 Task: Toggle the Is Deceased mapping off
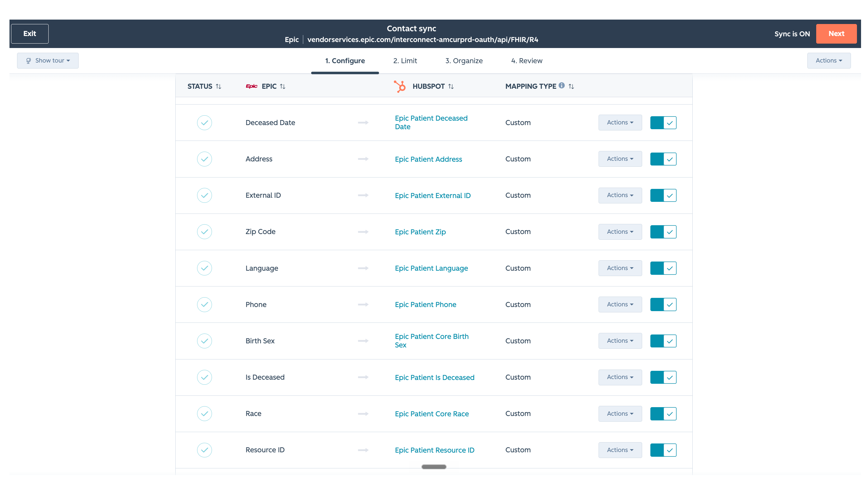tap(663, 377)
